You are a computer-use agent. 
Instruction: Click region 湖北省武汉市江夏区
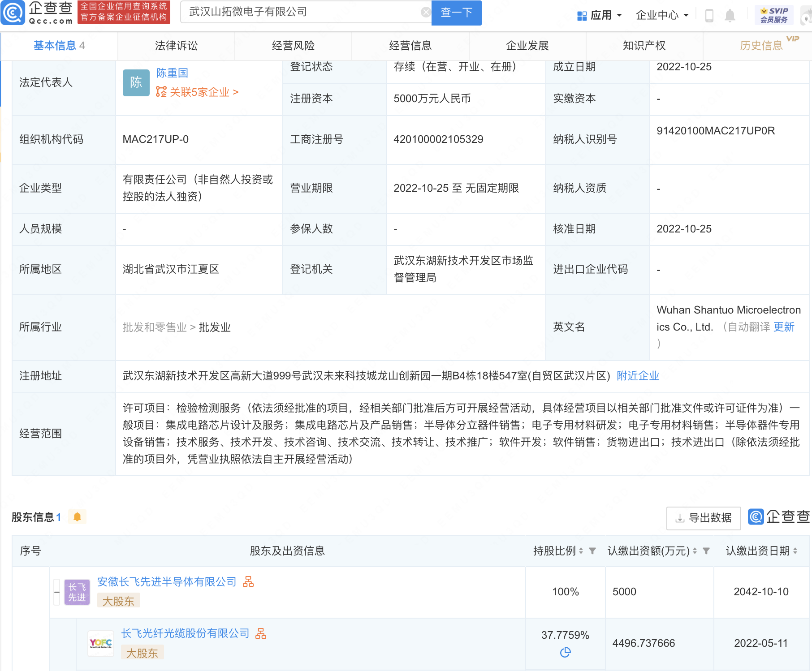[171, 269]
